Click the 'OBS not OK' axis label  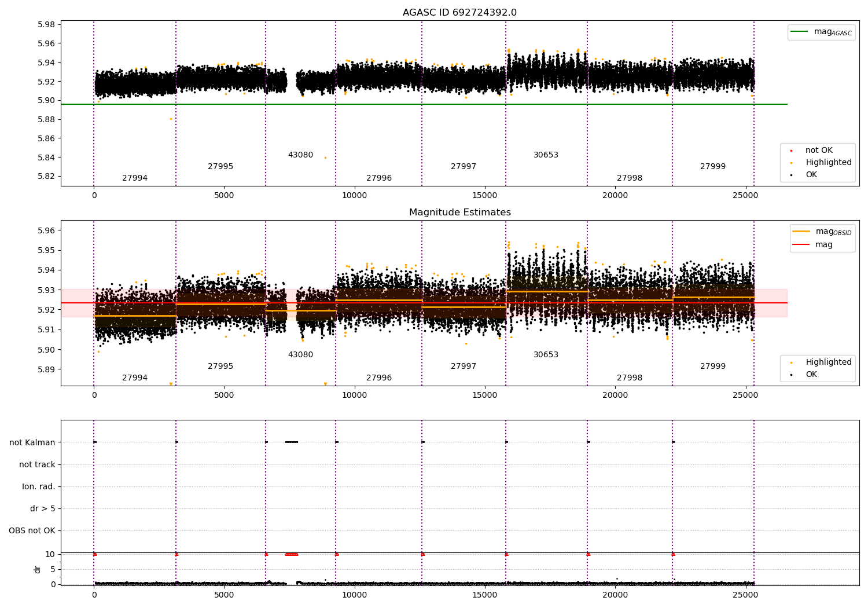pyautogui.click(x=32, y=531)
